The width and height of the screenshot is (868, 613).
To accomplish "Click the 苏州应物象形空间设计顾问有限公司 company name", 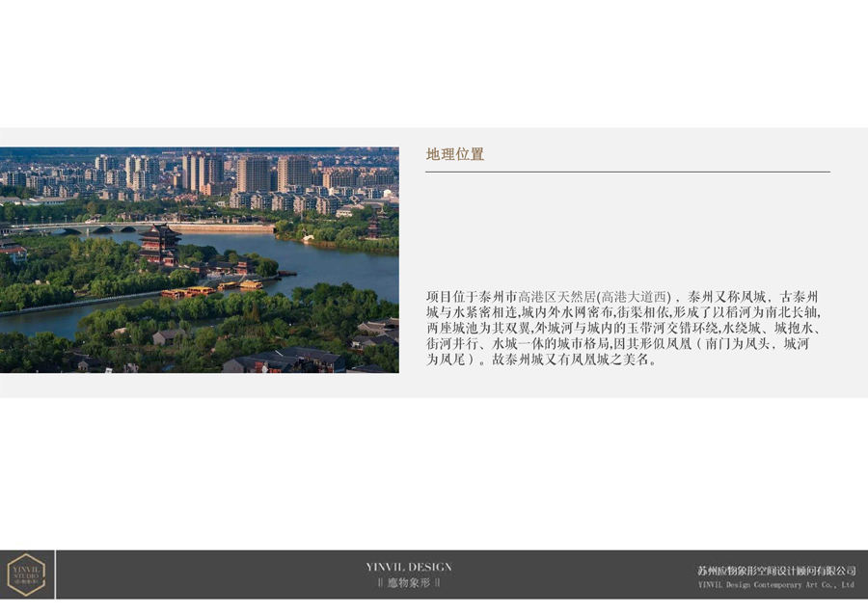I will 776,571.
